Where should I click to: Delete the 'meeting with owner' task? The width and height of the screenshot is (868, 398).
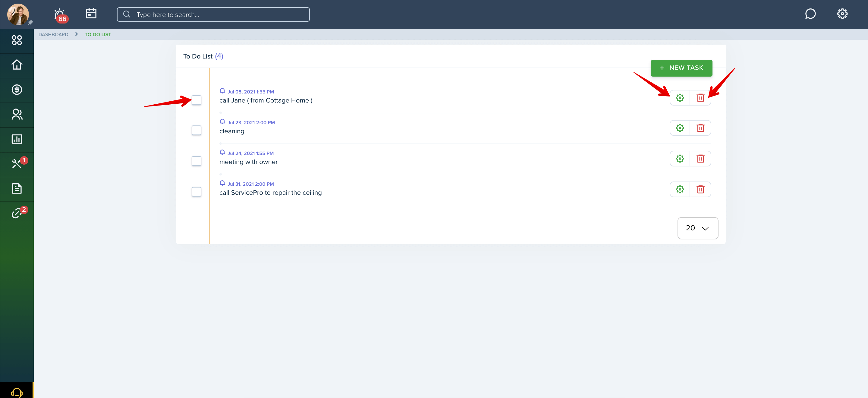coord(700,159)
